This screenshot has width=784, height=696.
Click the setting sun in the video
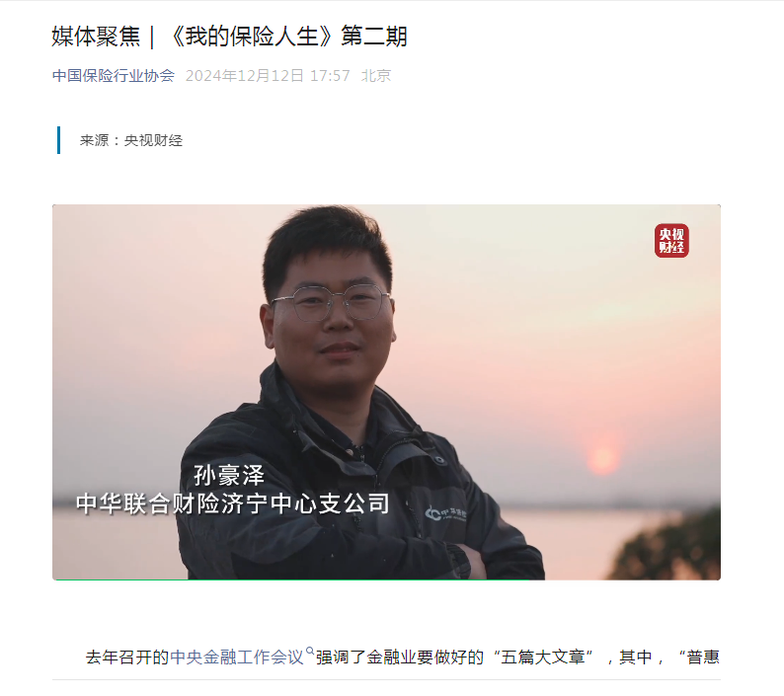[x=602, y=457]
